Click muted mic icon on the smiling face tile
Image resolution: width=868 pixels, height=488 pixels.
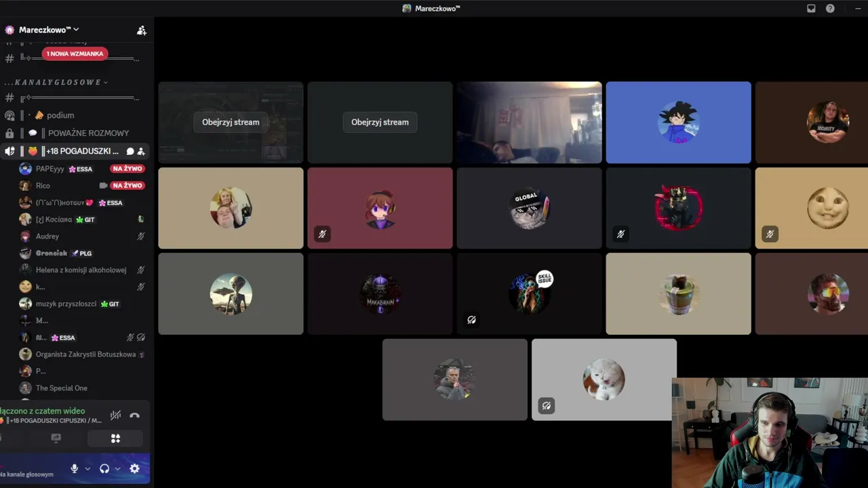[770, 234]
